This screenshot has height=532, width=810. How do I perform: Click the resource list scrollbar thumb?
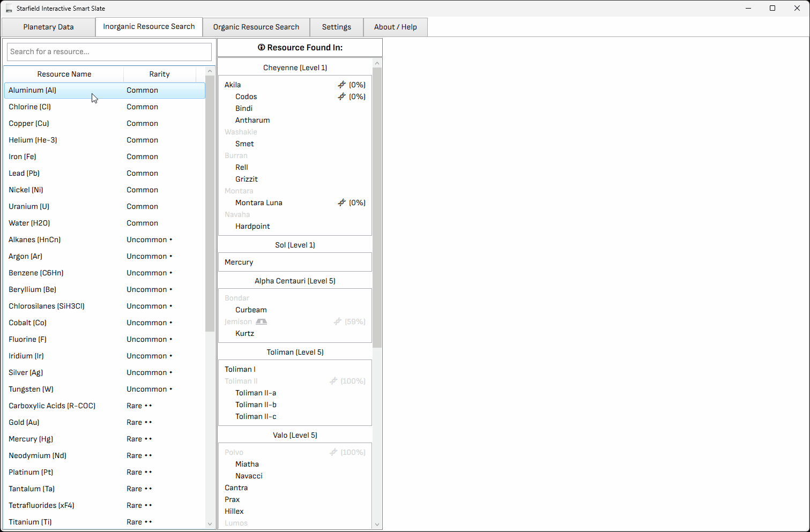click(x=210, y=204)
